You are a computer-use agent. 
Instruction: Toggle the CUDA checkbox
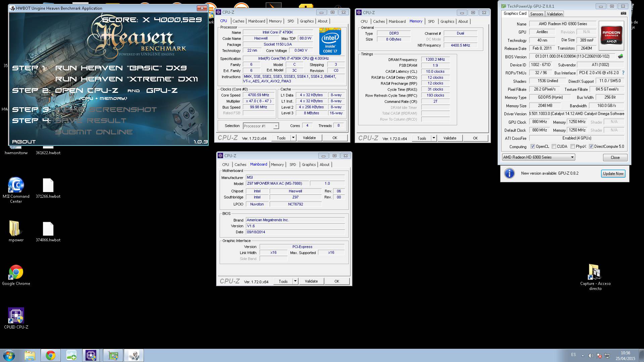554,146
